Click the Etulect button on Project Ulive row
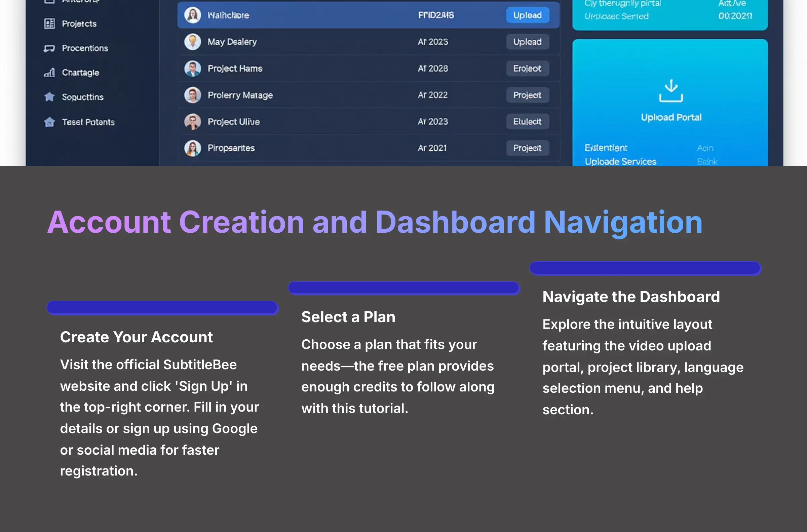 [528, 121]
